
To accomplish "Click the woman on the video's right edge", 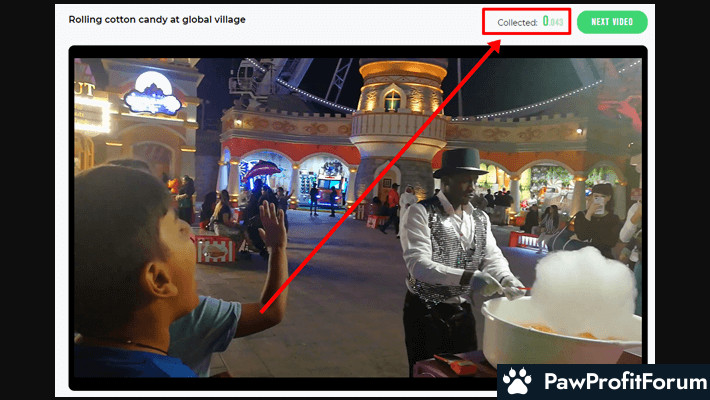I will (629, 240).
